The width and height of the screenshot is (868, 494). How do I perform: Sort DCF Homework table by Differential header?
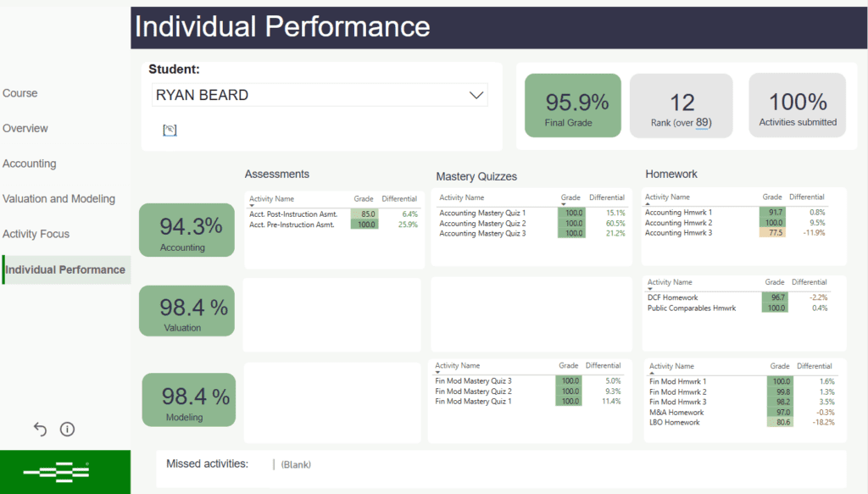coord(809,282)
